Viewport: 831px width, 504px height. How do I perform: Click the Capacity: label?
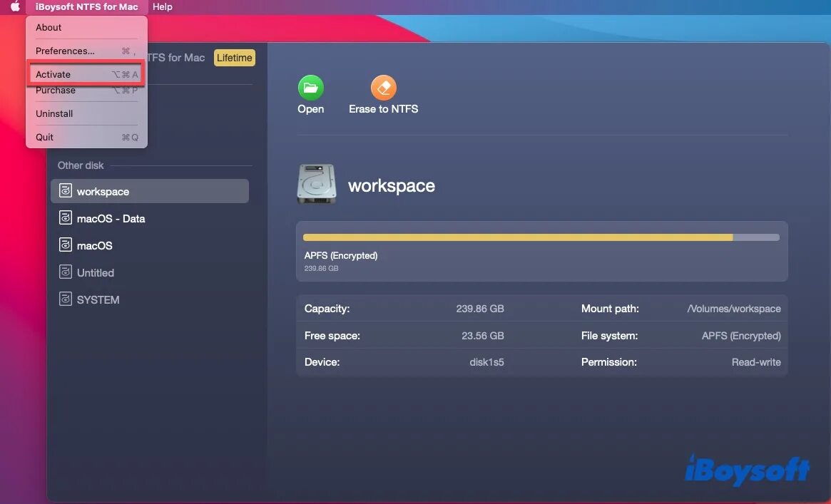[x=327, y=309]
